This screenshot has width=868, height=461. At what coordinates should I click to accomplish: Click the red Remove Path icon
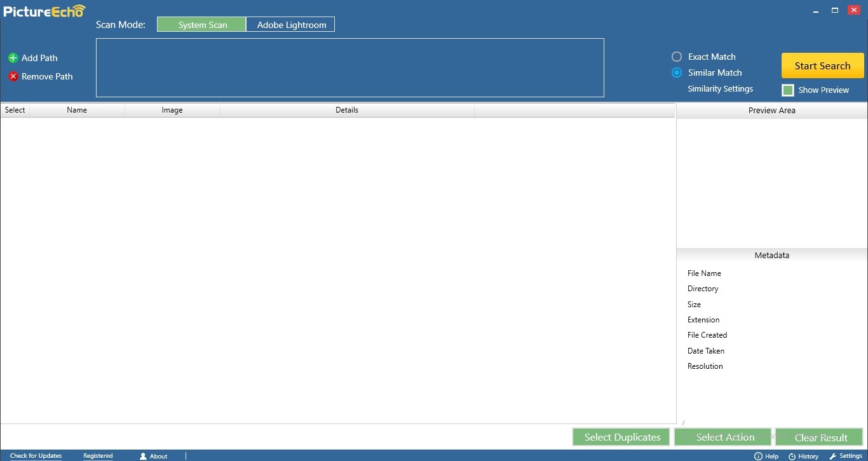point(13,76)
